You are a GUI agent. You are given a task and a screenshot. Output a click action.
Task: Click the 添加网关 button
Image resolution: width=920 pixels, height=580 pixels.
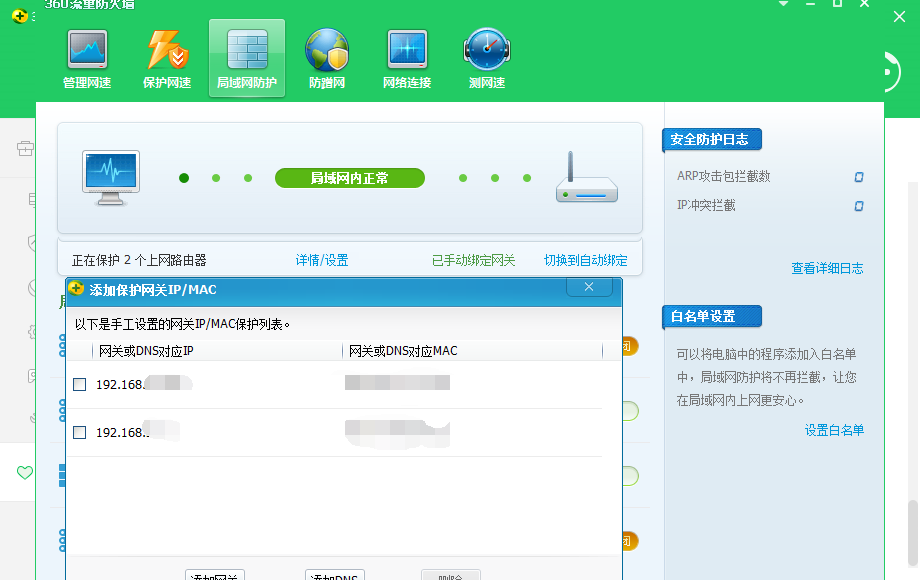pos(215,575)
